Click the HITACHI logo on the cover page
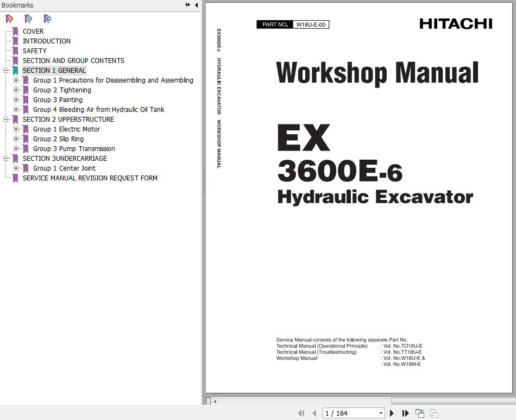 456,24
